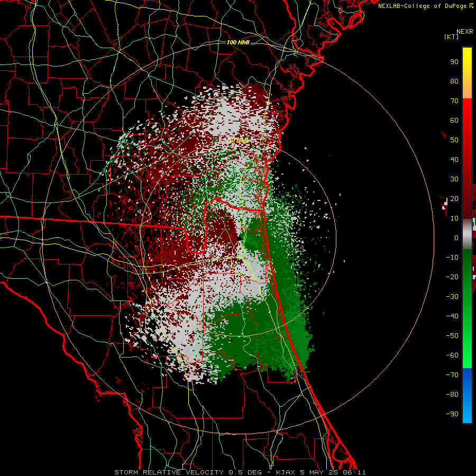Viewport: 476px width, 476px height.
Task: Select the 20 value on velocity scale
Action: click(454, 199)
